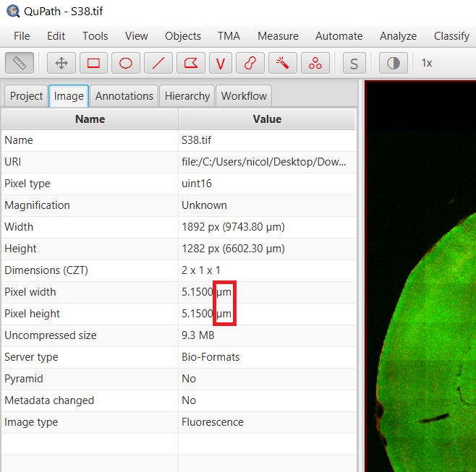Open the Tools menu
This screenshot has width=476, height=472.
pyautogui.click(x=95, y=36)
